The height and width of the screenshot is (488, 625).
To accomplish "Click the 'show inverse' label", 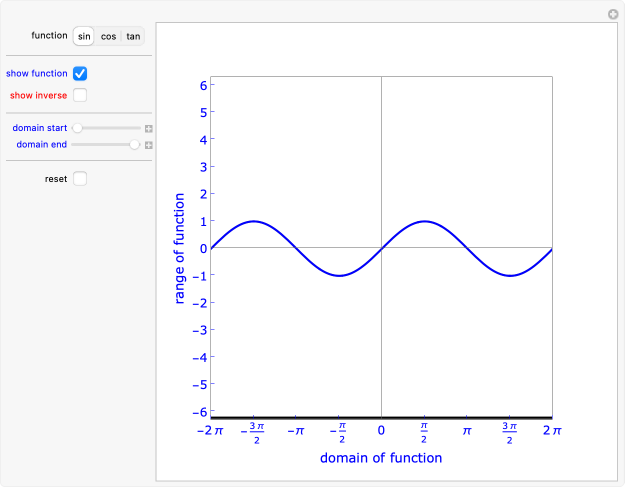I will (38, 95).
